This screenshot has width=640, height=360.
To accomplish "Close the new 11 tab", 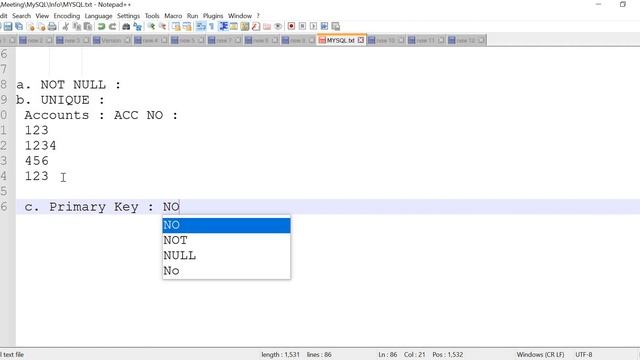I will pos(441,40).
